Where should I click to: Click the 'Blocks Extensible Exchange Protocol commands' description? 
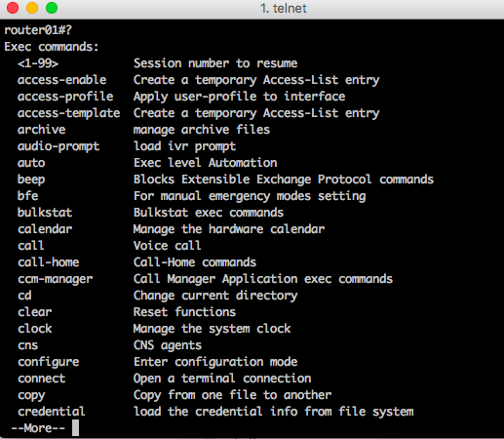pos(284,180)
